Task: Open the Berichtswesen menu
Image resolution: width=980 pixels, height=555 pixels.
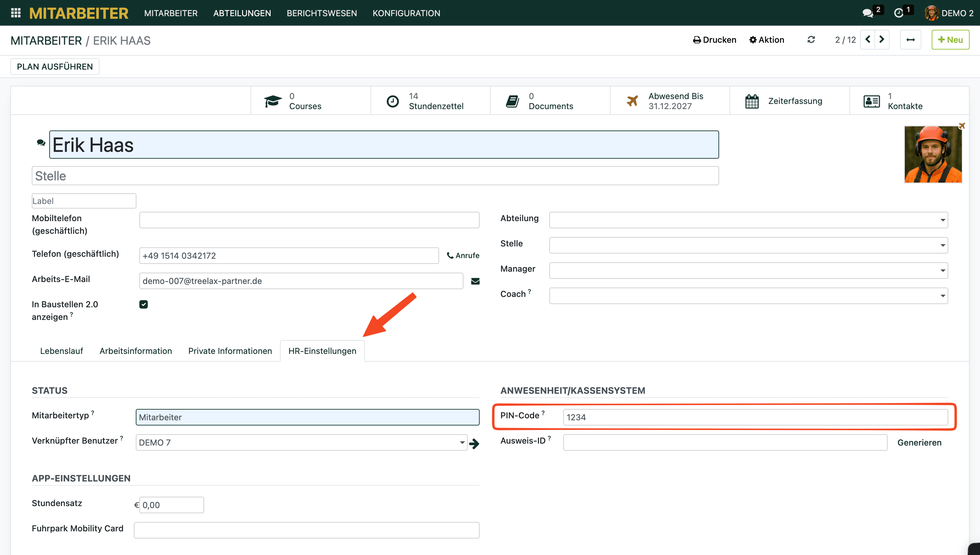Action: (321, 13)
